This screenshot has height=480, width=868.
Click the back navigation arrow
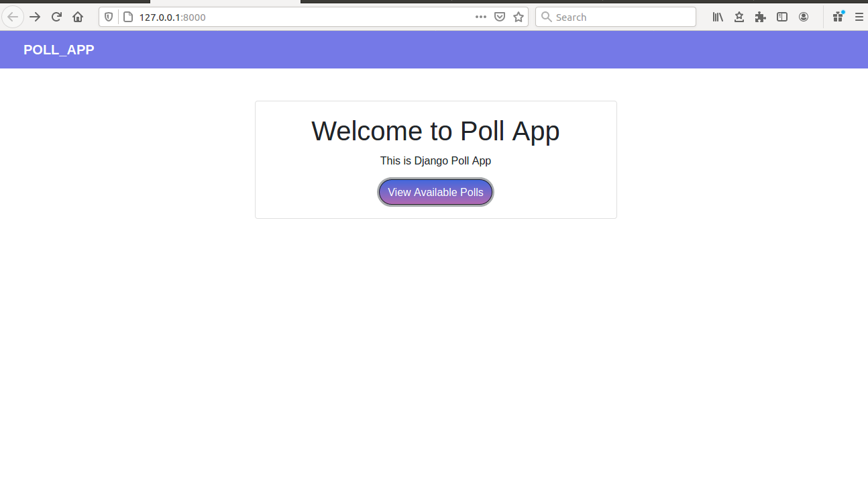(x=13, y=17)
